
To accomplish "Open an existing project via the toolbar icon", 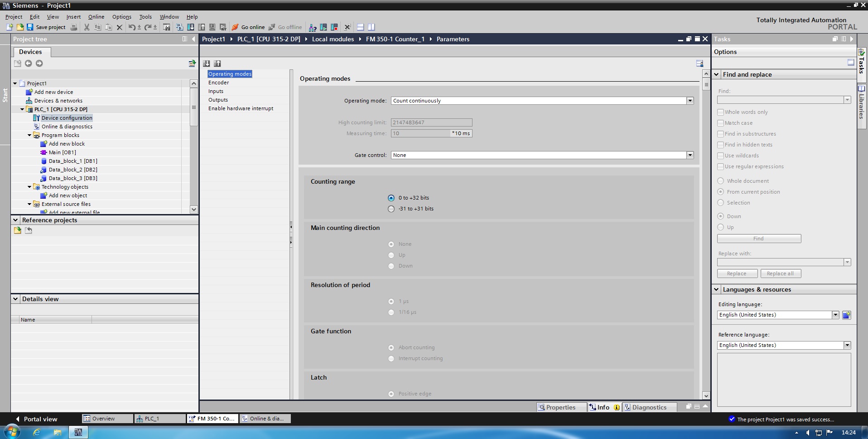I will (20, 27).
